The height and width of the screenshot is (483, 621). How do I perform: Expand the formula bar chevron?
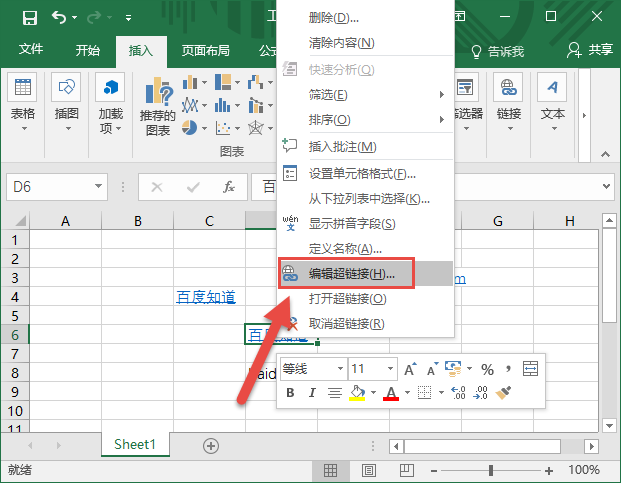606,186
